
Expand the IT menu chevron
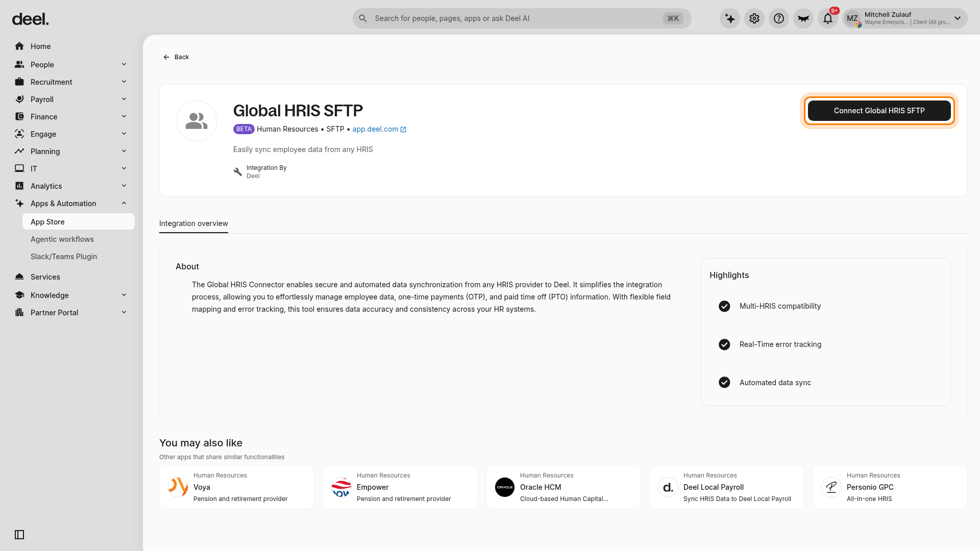pos(124,168)
